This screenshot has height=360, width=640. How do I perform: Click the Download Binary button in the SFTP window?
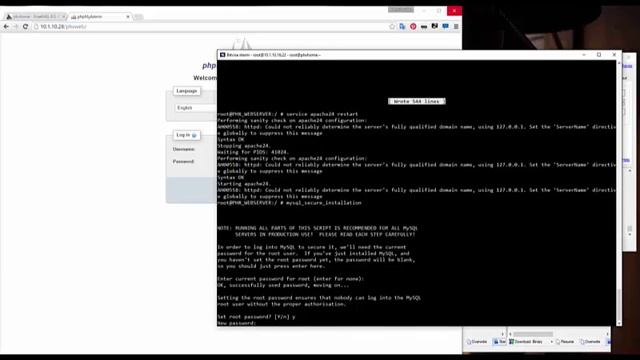(526, 342)
